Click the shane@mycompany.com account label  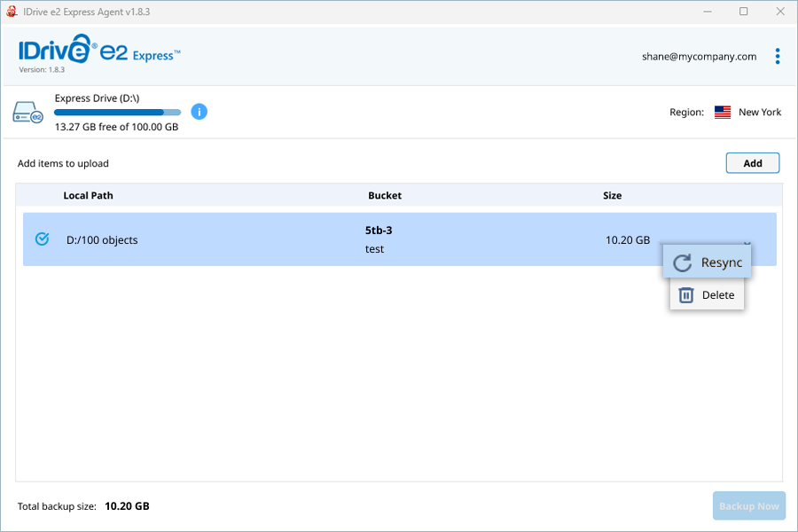699,57
